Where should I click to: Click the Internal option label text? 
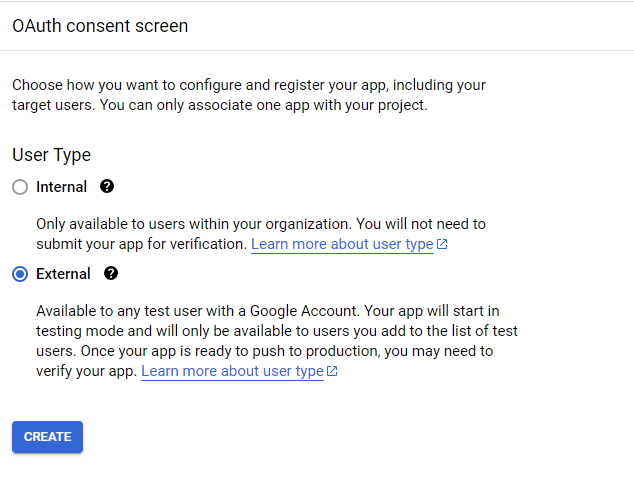tap(61, 187)
